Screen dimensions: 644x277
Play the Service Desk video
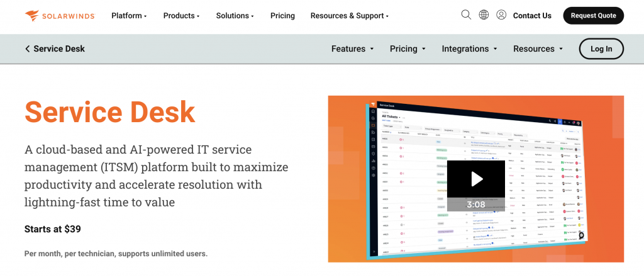coord(476,179)
